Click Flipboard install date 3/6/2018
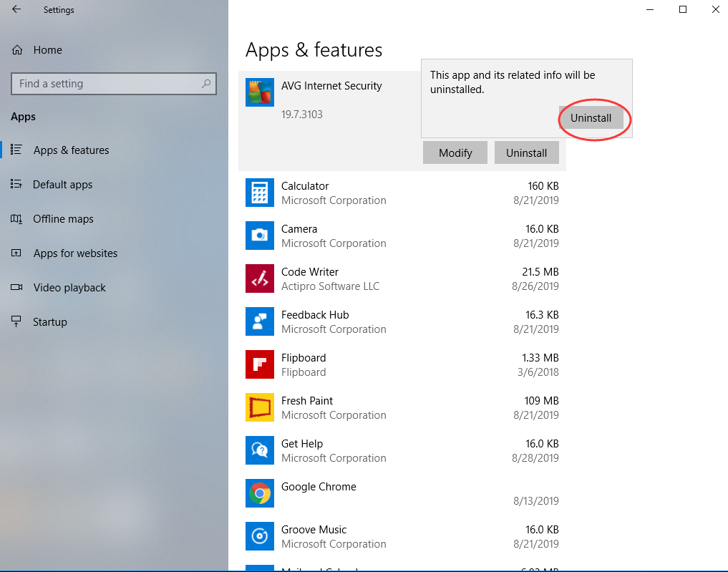 (538, 372)
